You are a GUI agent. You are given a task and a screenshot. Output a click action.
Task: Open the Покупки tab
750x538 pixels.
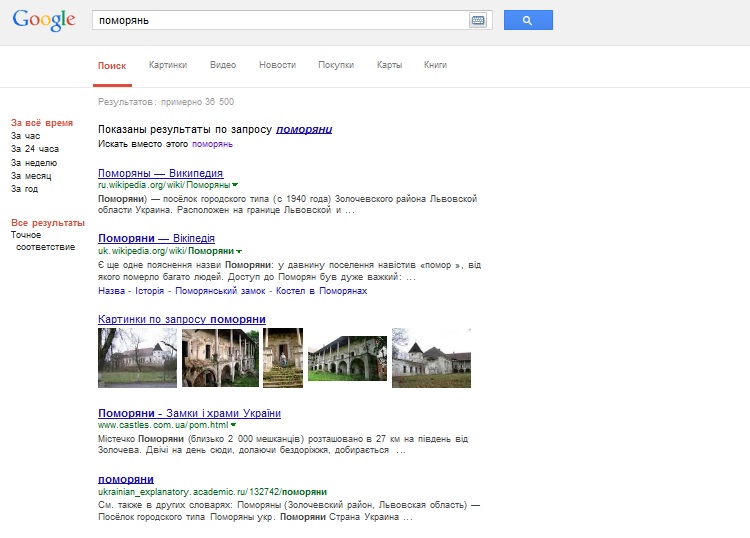[336, 65]
